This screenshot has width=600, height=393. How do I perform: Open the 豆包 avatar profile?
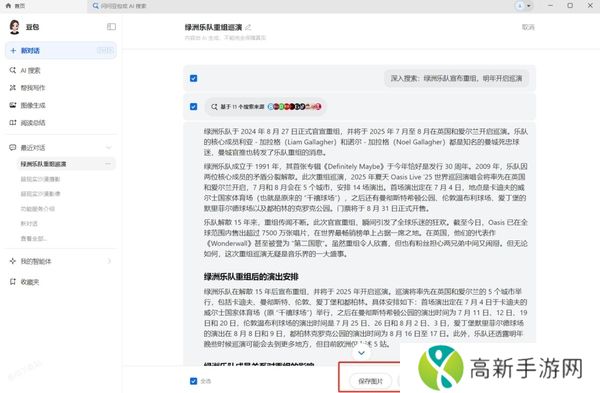pos(15,27)
